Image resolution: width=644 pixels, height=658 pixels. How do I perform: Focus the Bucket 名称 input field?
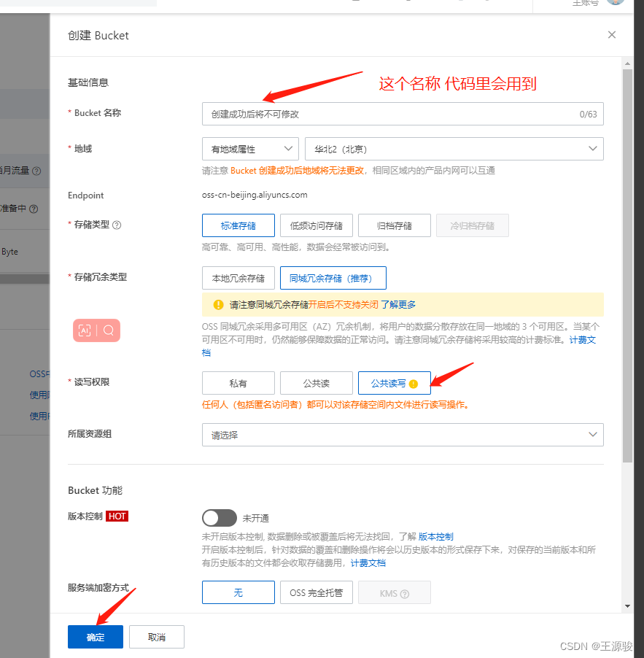(x=403, y=114)
